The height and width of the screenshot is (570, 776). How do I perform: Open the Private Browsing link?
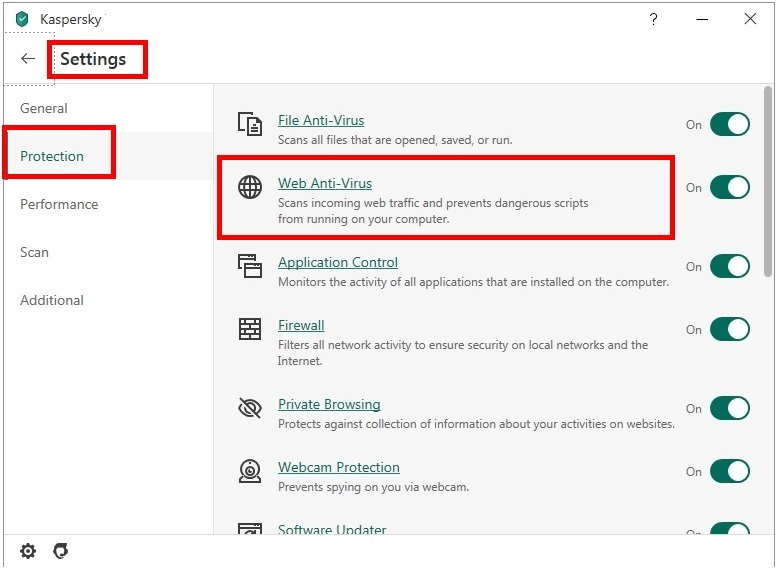click(329, 404)
